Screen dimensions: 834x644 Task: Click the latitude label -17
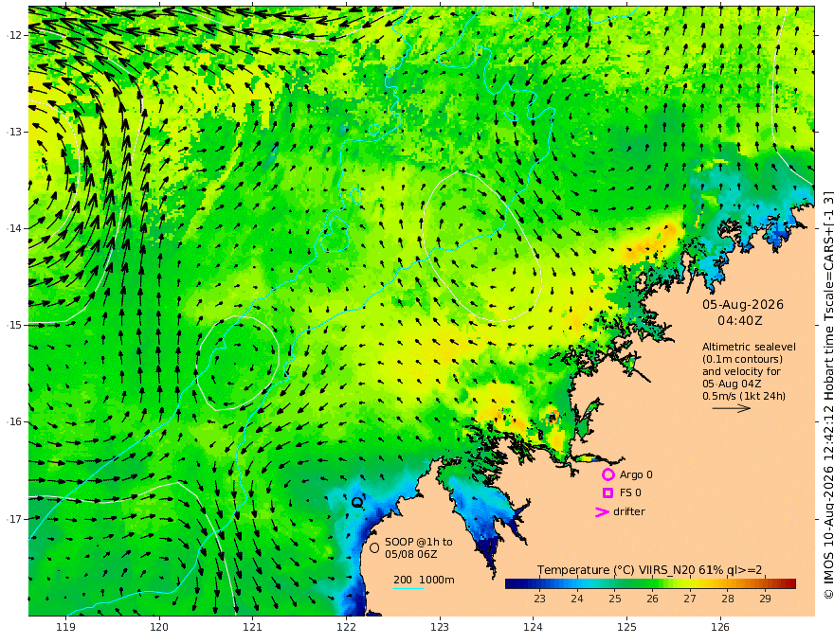(14, 519)
